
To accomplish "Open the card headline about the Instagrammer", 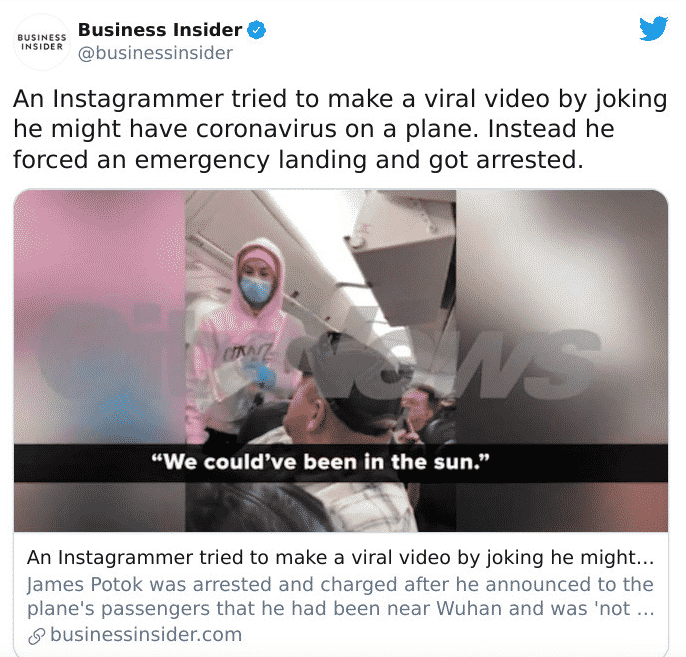I will click(x=340, y=558).
